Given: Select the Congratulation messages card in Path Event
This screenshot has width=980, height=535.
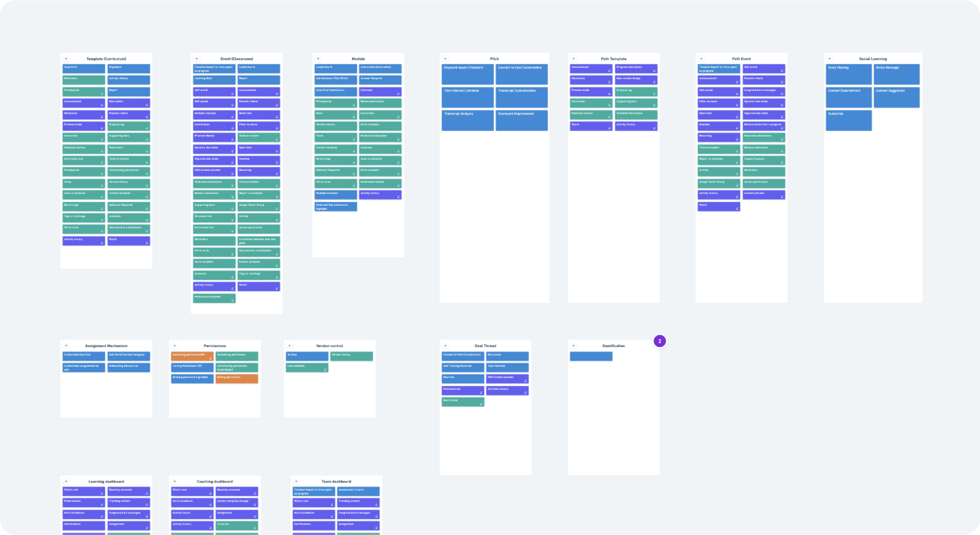Looking at the screenshot, I should click(x=764, y=92).
